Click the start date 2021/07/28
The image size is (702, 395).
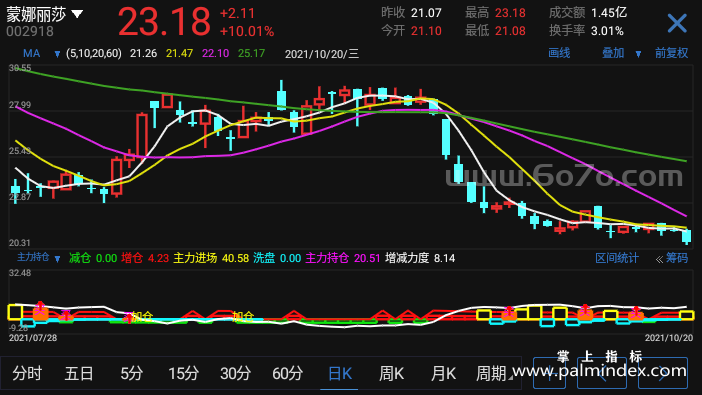[33, 338]
